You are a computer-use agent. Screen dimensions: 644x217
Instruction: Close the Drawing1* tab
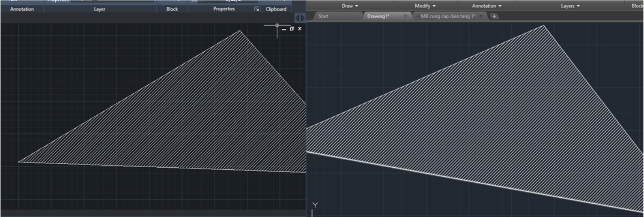[405, 16]
